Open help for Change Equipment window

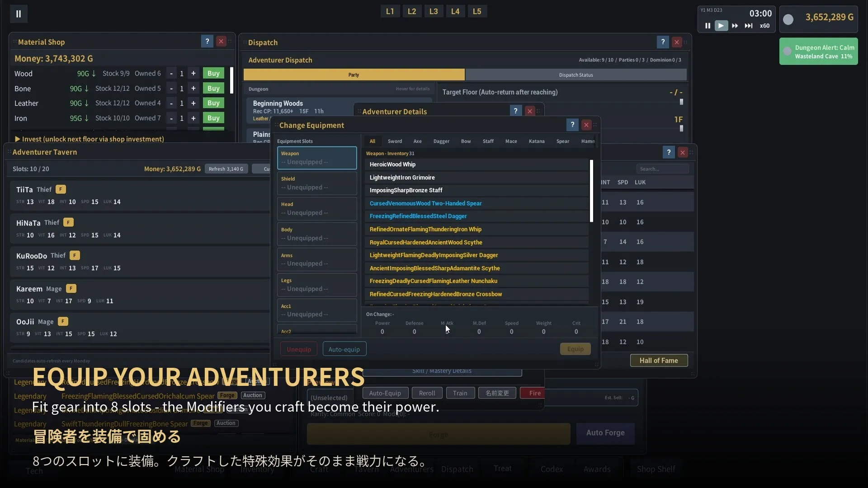point(572,125)
